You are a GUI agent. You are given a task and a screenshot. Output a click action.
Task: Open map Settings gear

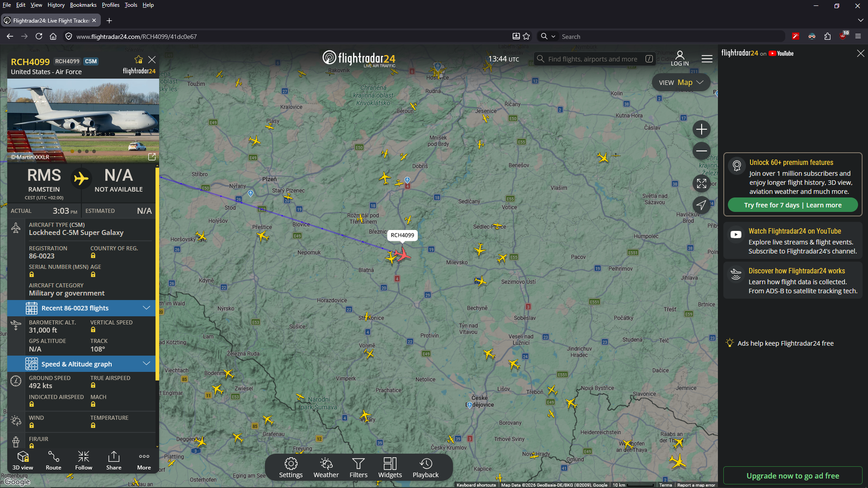[291, 467]
